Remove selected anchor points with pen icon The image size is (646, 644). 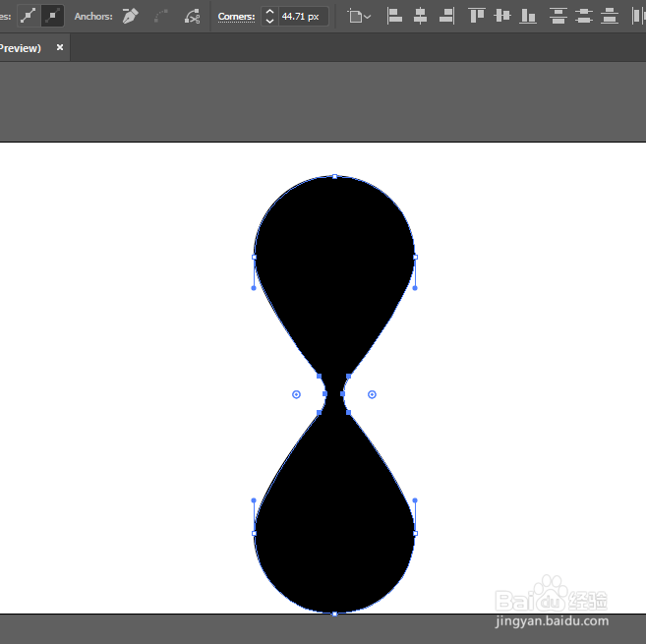[130, 16]
